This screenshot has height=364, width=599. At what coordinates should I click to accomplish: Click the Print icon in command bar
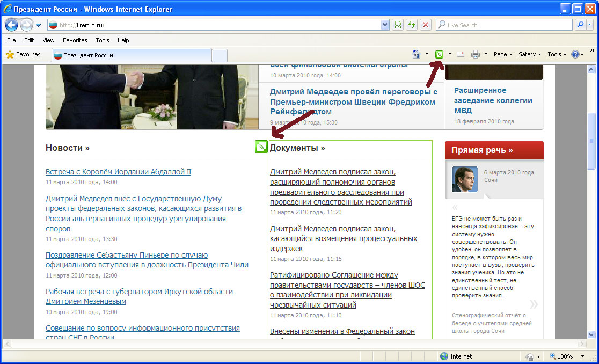pyautogui.click(x=475, y=54)
